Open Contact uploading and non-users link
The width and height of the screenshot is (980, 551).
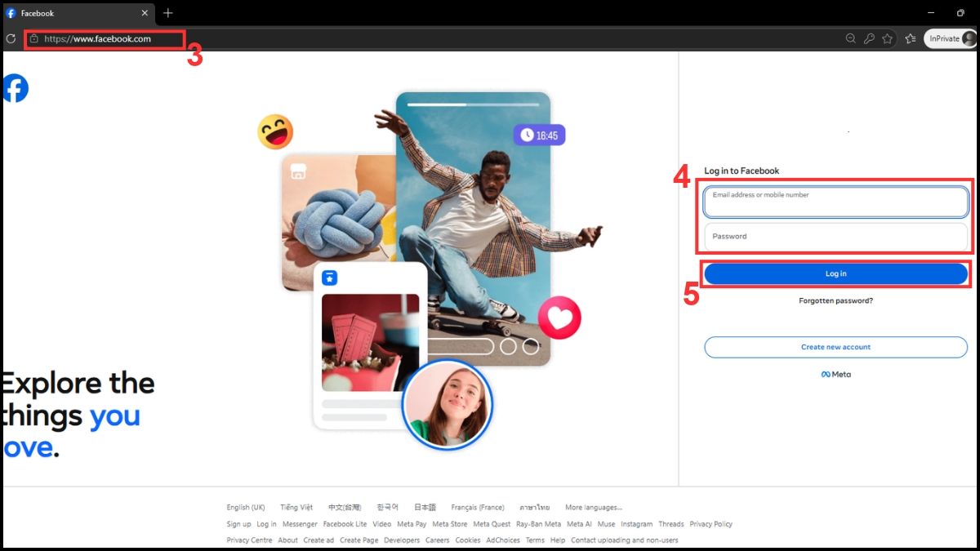(x=625, y=540)
